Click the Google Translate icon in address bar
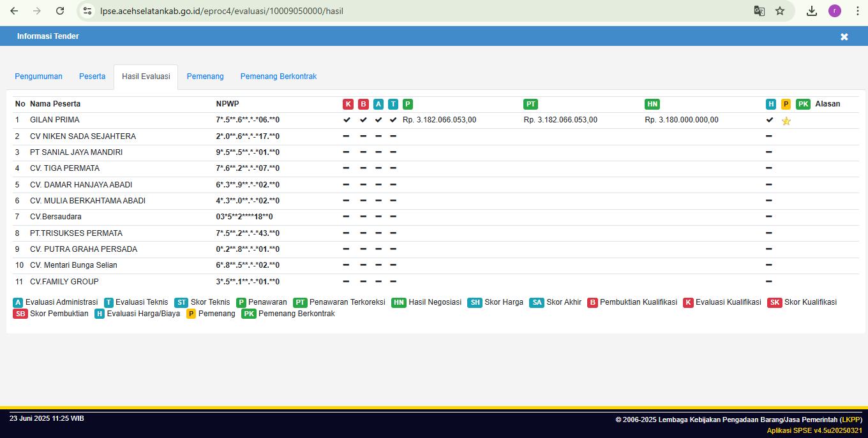868x438 pixels. pyautogui.click(x=759, y=11)
